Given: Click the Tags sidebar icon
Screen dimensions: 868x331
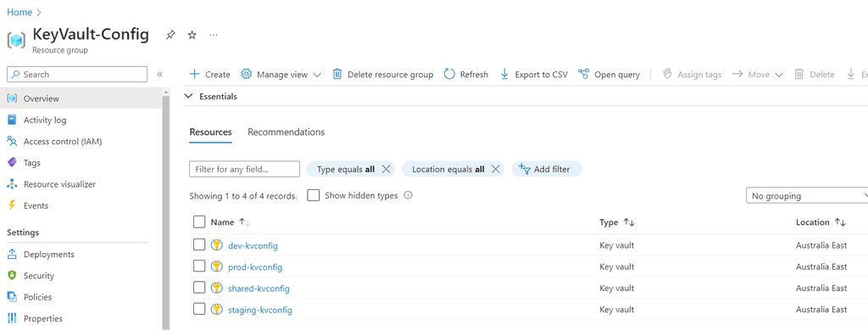Looking at the screenshot, I should (12, 162).
